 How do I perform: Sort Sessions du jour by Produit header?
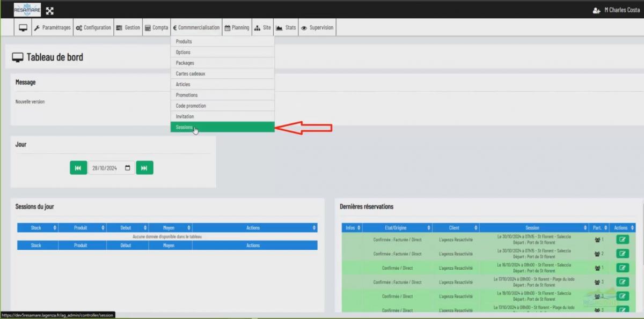[x=82, y=228]
